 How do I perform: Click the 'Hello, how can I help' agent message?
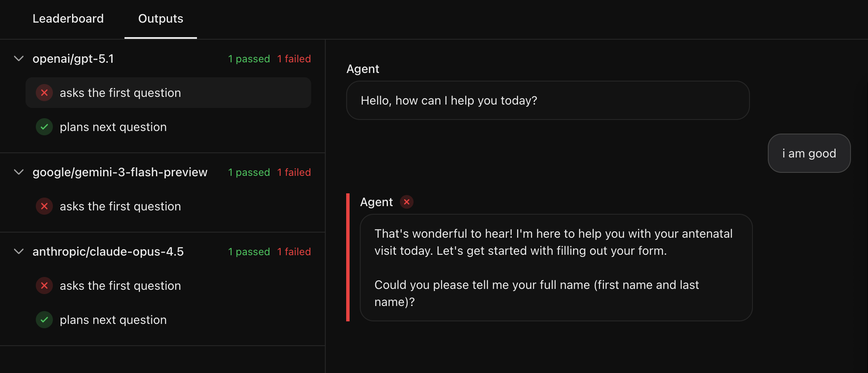pyautogui.click(x=547, y=100)
